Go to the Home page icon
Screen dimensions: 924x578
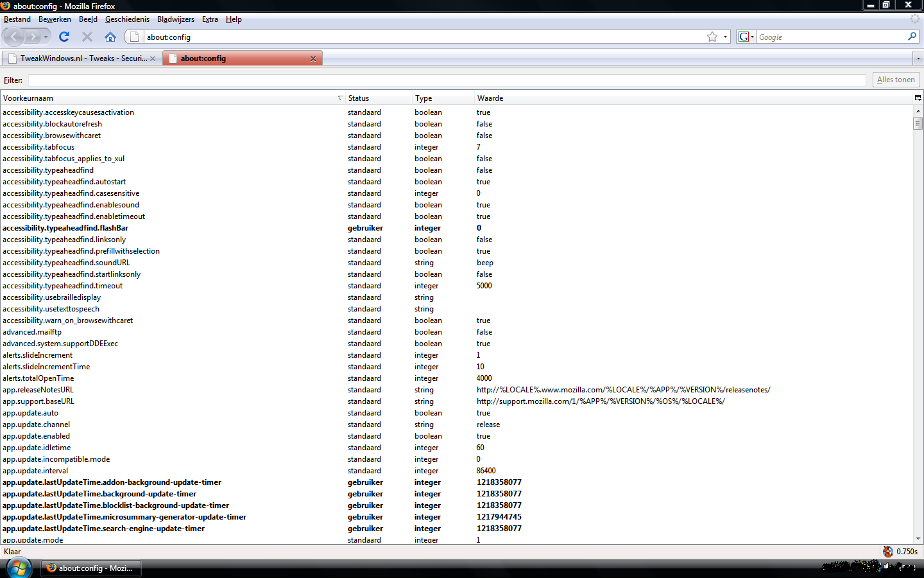point(110,37)
